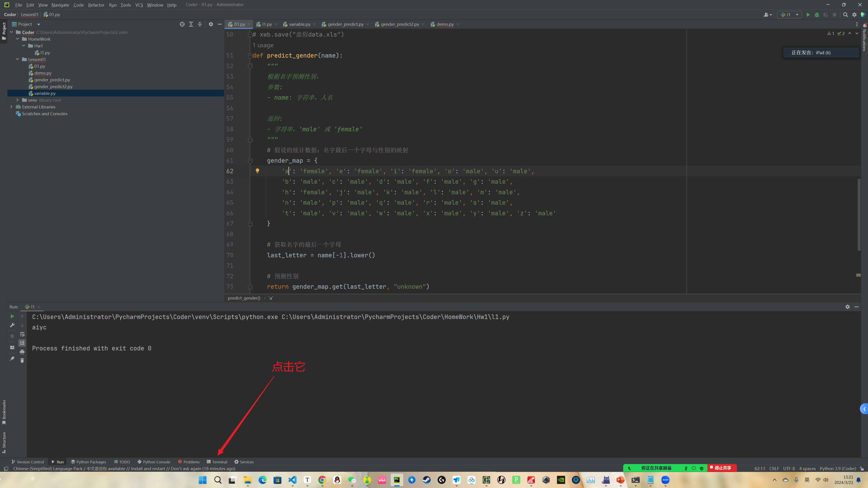Rerun l1 from Run panel play icon

[x=12, y=316]
